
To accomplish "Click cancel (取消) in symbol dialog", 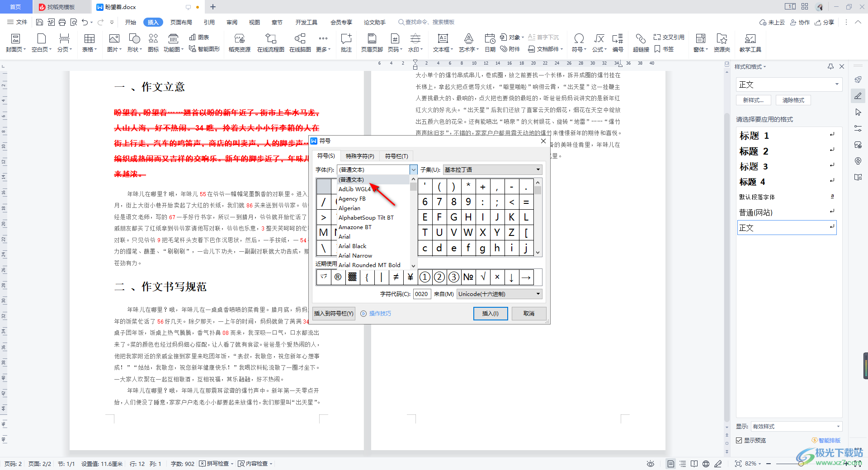I will click(529, 313).
